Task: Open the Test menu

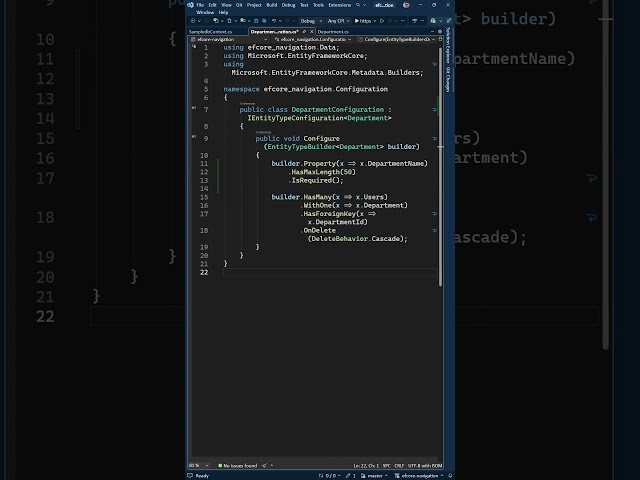Action: [304, 5]
